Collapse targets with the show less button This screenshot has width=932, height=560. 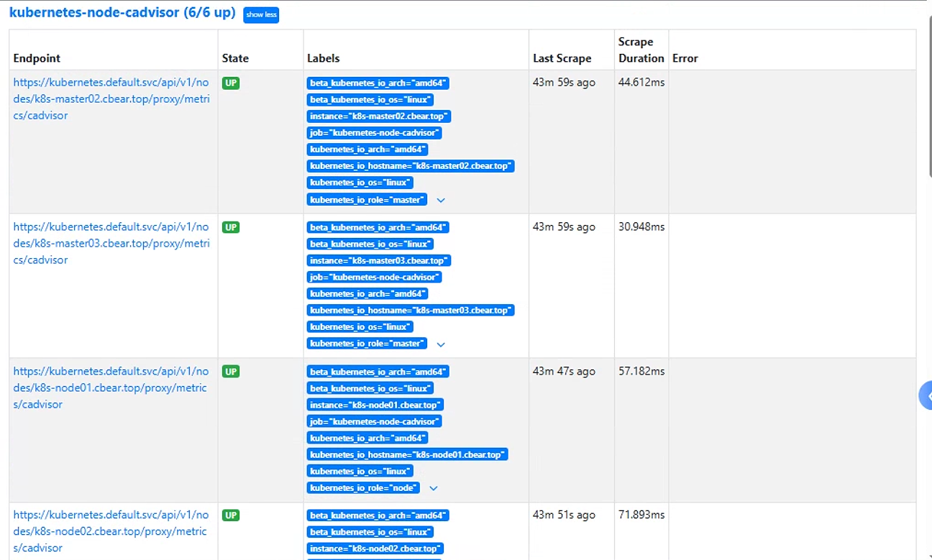pos(261,14)
